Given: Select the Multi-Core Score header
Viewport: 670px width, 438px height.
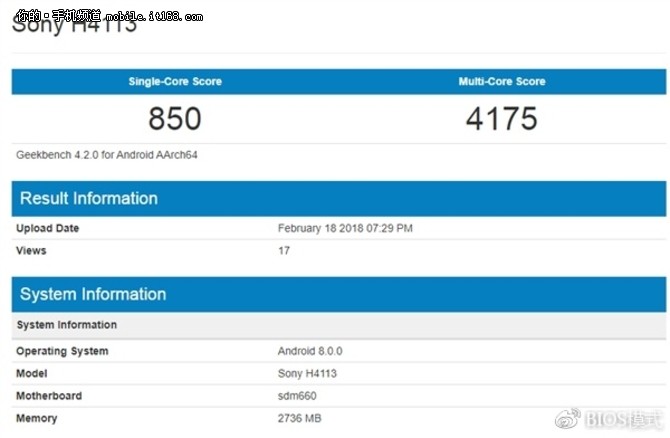Looking at the screenshot, I should (x=502, y=81).
